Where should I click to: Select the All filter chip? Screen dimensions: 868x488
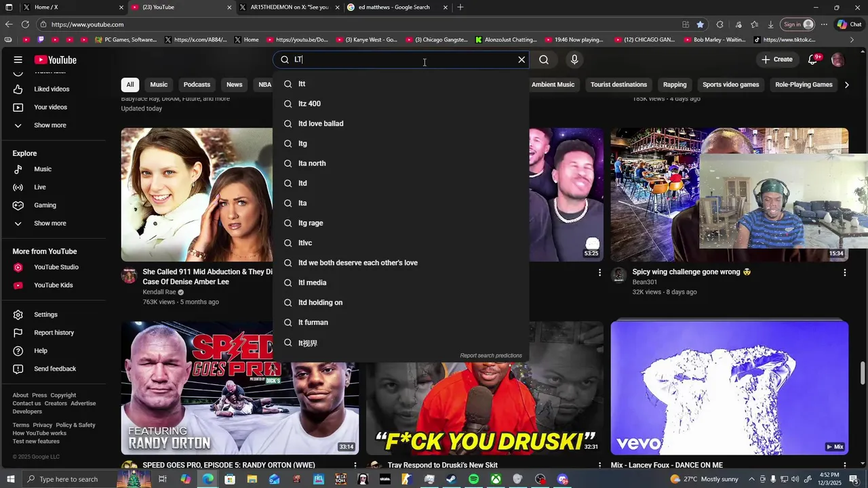[x=130, y=85]
